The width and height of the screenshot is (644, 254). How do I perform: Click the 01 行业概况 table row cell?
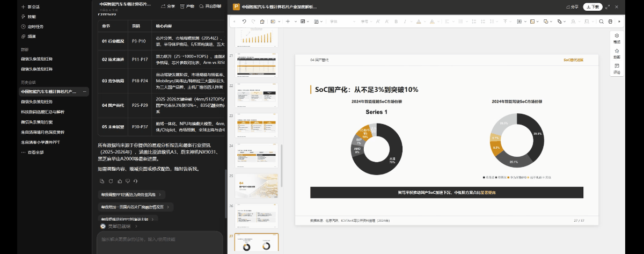tap(112, 41)
